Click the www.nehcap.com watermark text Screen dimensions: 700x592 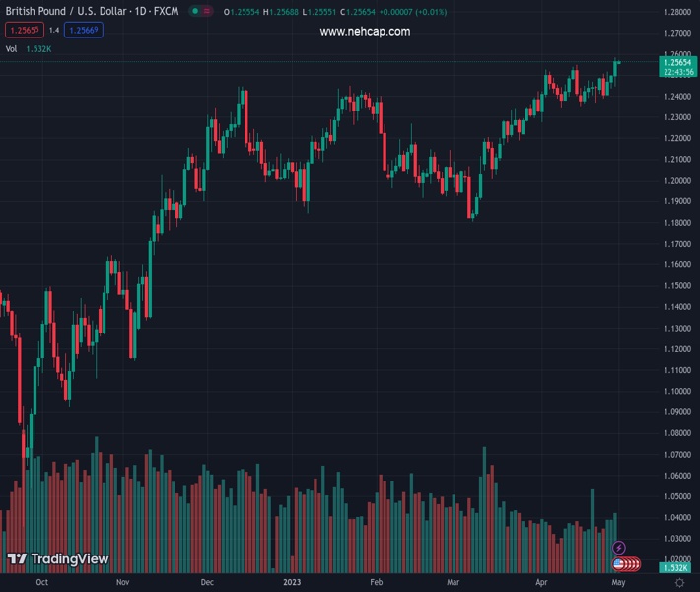click(365, 32)
